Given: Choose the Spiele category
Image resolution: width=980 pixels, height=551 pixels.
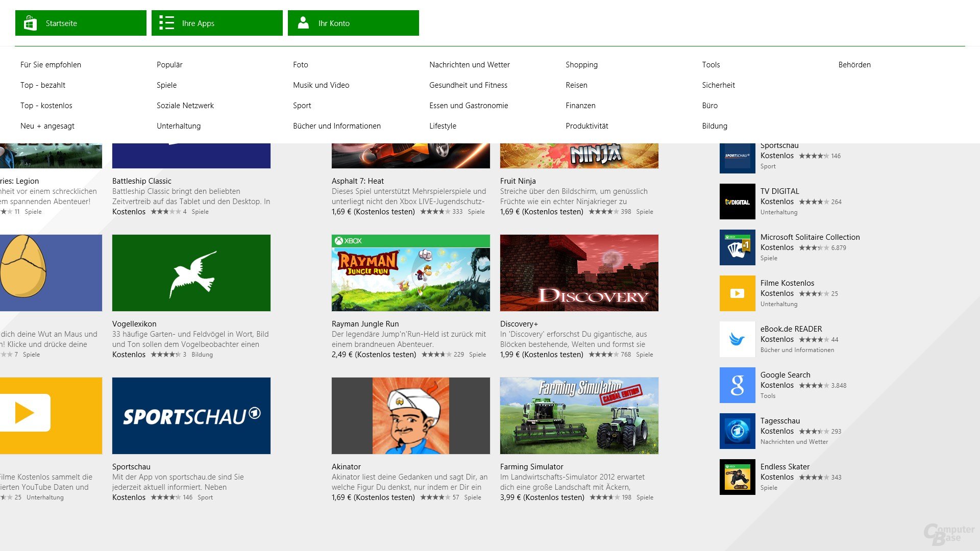Looking at the screenshot, I should pos(167,85).
